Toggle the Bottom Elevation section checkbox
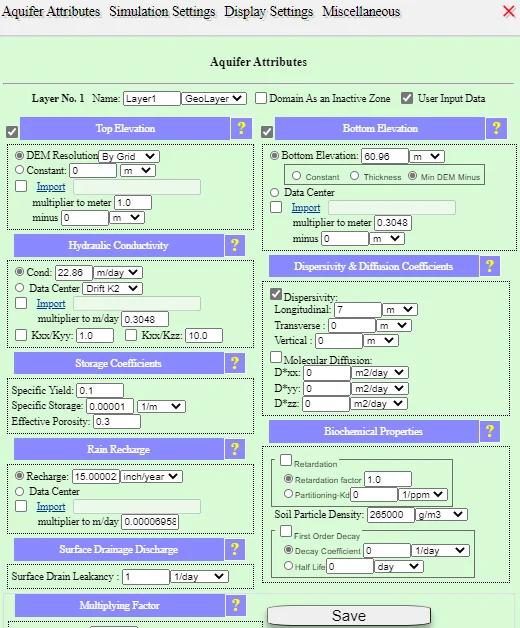 pyautogui.click(x=267, y=132)
